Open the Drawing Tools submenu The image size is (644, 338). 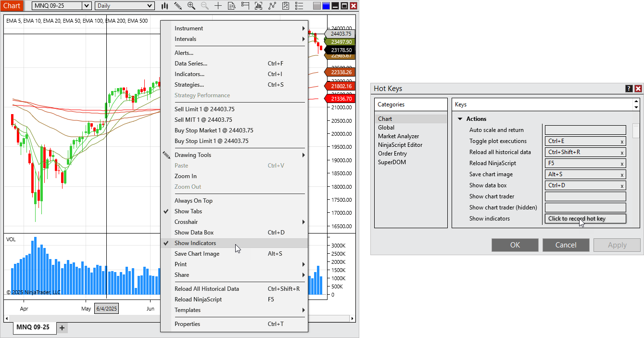192,155
